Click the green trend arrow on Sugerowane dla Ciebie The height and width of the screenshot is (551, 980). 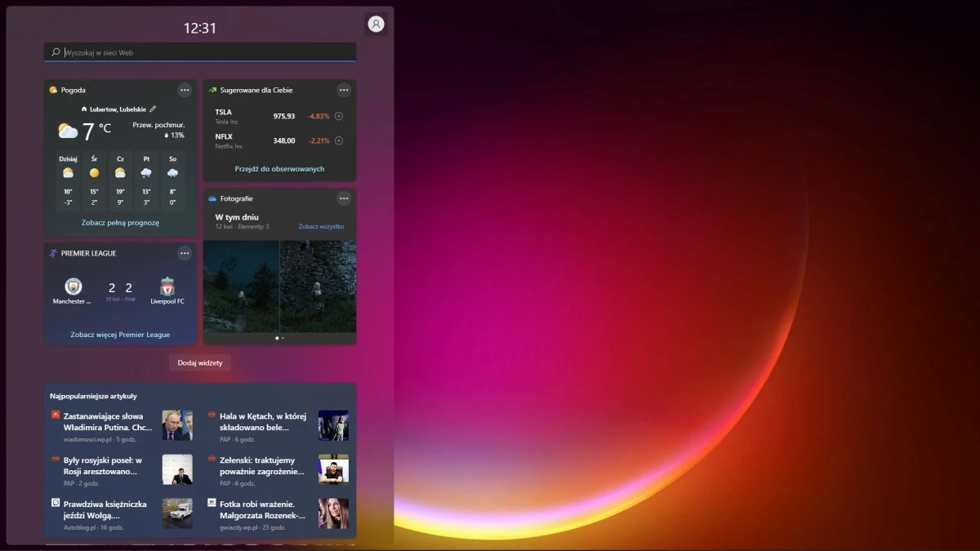tap(212, 90)
